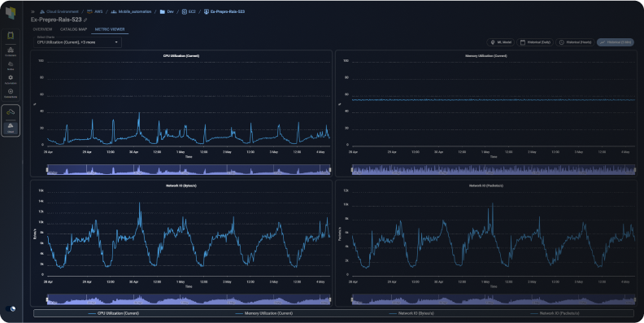Select Historical (Hourly) view
This screenshot has height=323, width=644.
click(x=575, y=42)
